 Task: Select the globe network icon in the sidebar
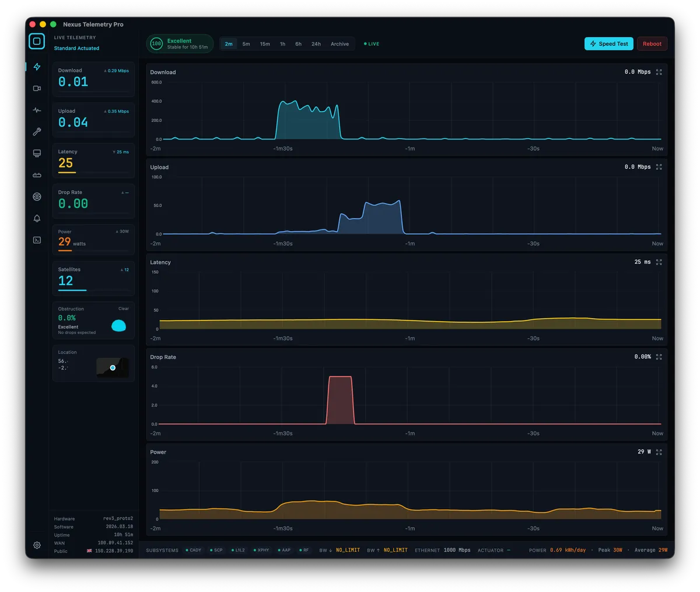point(37,197)
